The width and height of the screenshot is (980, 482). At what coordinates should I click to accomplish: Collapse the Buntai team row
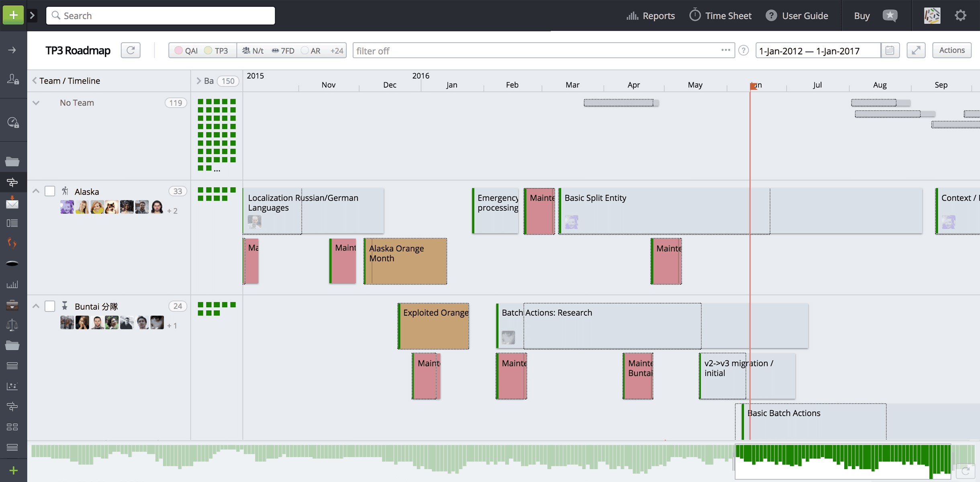point(36,306)
